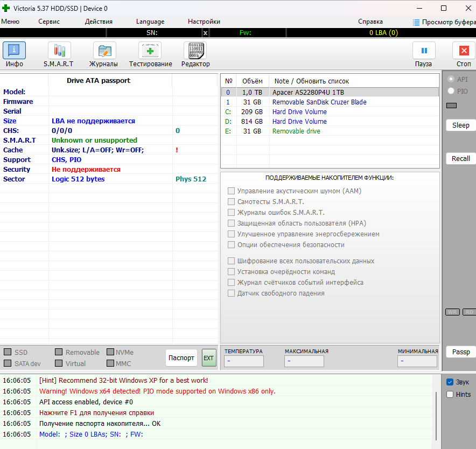The height and width of the screenshot is (449, 476).
Task: Select the API radio button
Action: coord(451,79)
